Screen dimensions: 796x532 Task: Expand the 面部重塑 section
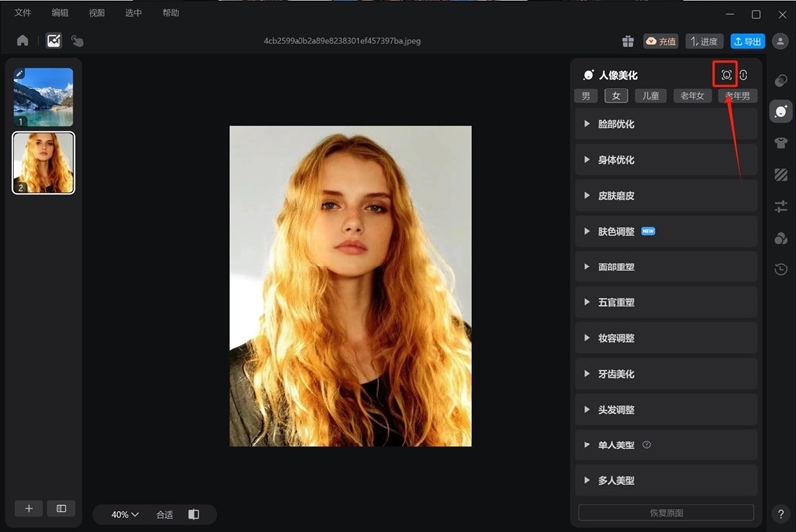666,266
